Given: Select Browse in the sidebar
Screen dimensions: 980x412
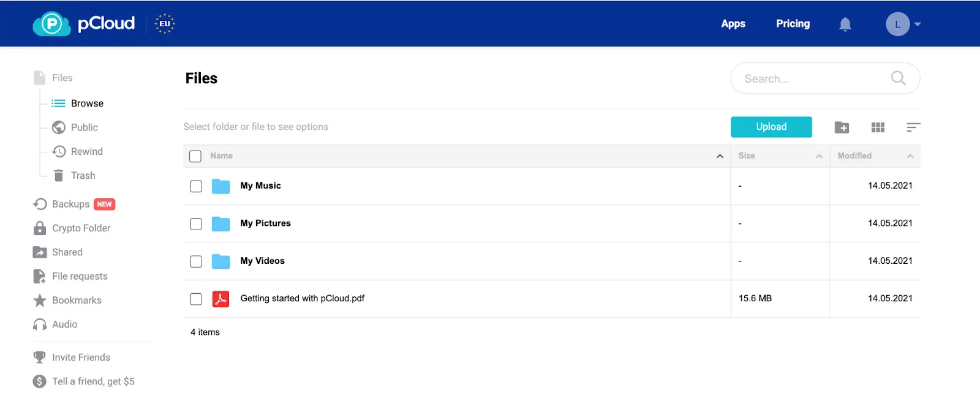Looking at the screenshot, I should coord(87,103).
